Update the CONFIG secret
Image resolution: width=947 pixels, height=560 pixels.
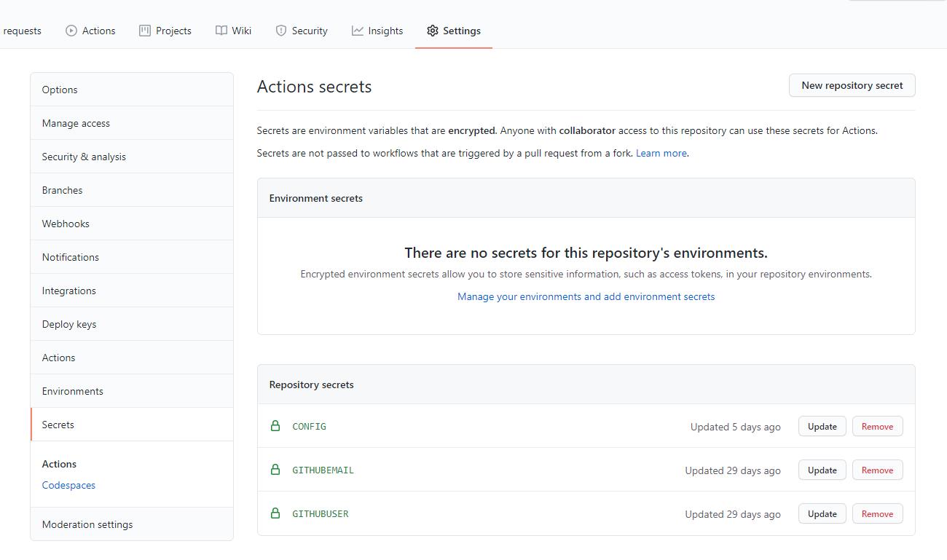click(822, 427)
